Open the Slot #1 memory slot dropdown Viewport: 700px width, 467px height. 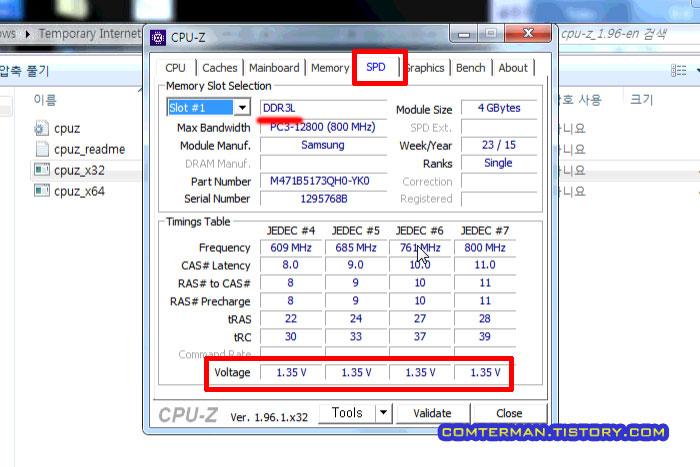pyautogui.click(x=242, y=108)
